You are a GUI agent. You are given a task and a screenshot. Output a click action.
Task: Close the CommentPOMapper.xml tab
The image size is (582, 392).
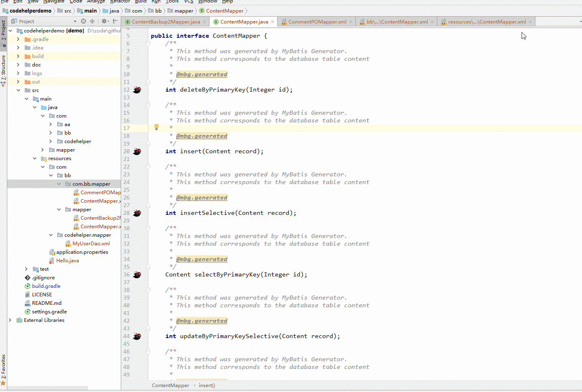coord(351,22)
